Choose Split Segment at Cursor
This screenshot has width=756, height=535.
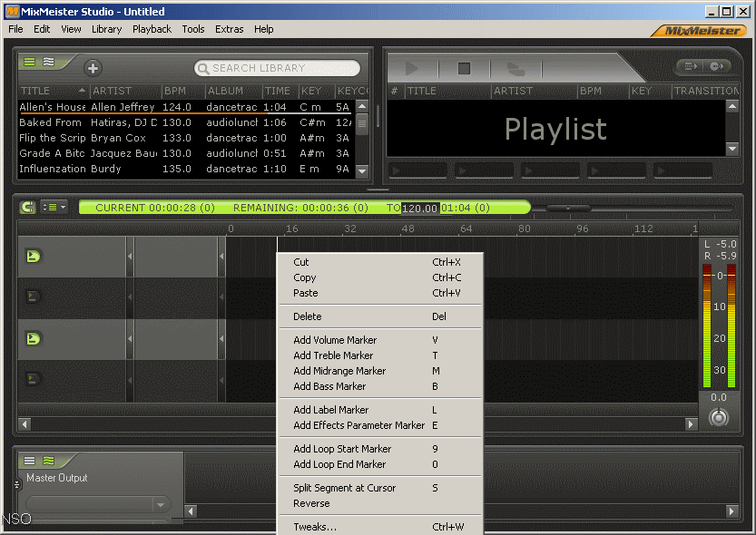point(380,488)
